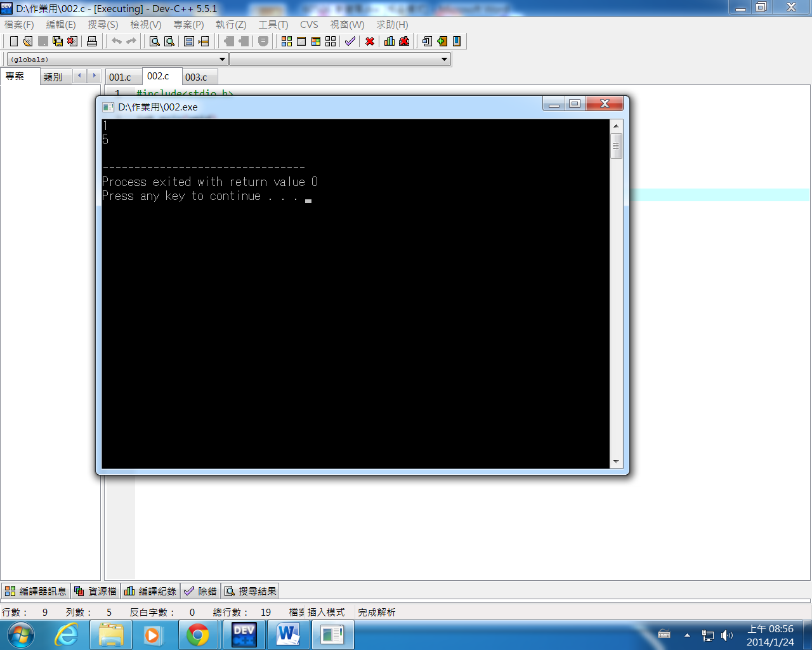Click the Print toolbar icon
This screenshot has height=650, width=812.
point(92,41)
